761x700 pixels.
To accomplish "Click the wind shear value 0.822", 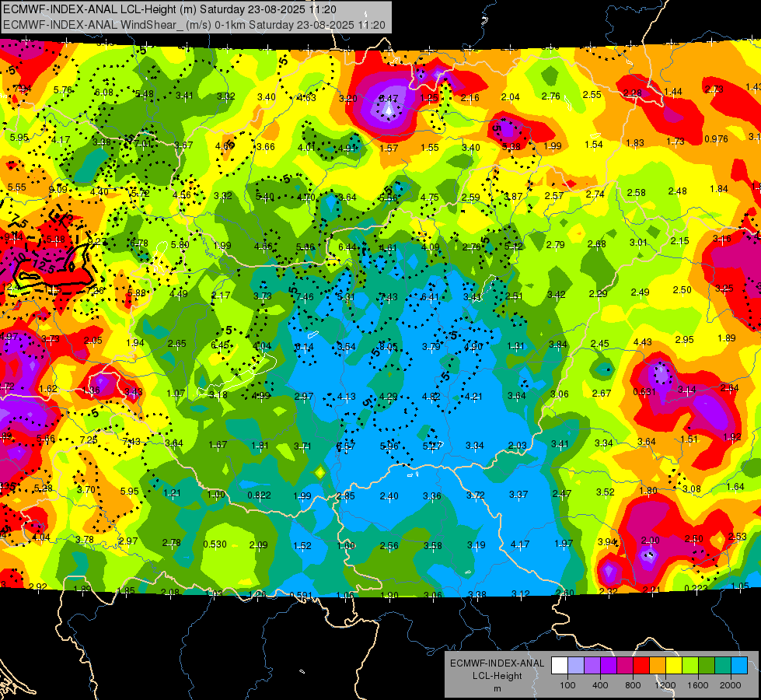I will (259, 495).
